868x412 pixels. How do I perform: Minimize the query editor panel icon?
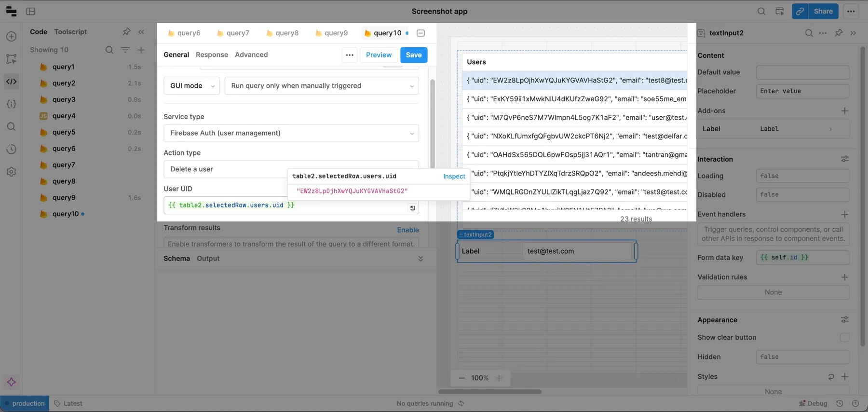(x=421, y=33)
